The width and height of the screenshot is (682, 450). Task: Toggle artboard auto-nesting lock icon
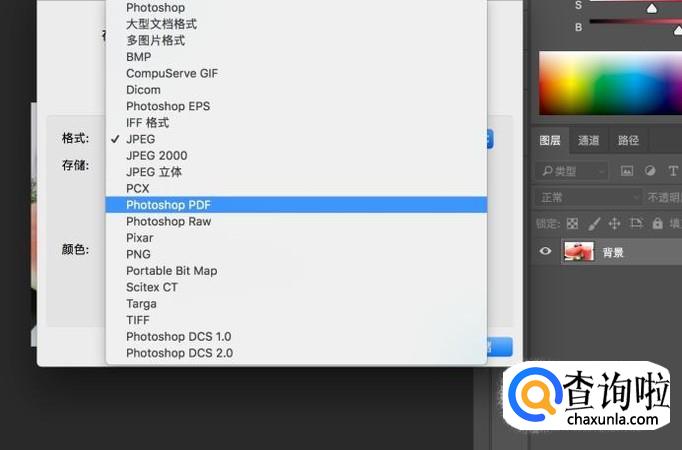[x=636, y=223]
